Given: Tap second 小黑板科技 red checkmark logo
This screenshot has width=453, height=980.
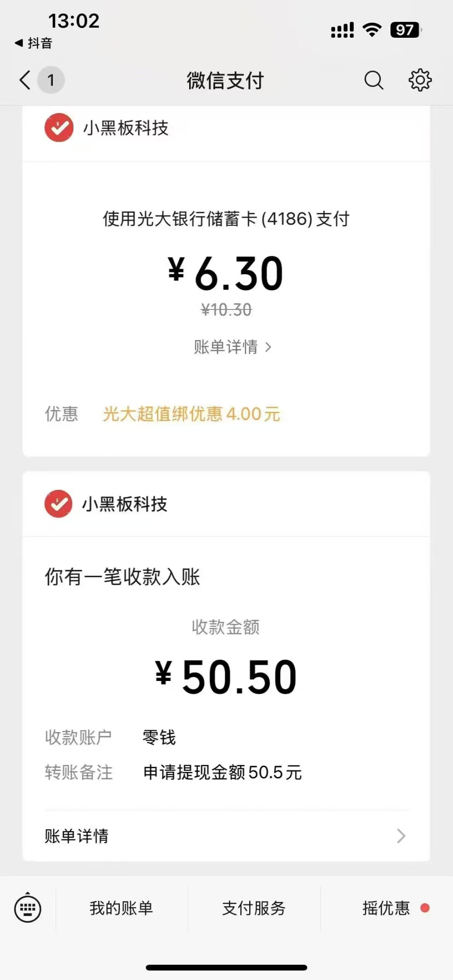Looking at the screenshot, I should click(x=58, y=504).
